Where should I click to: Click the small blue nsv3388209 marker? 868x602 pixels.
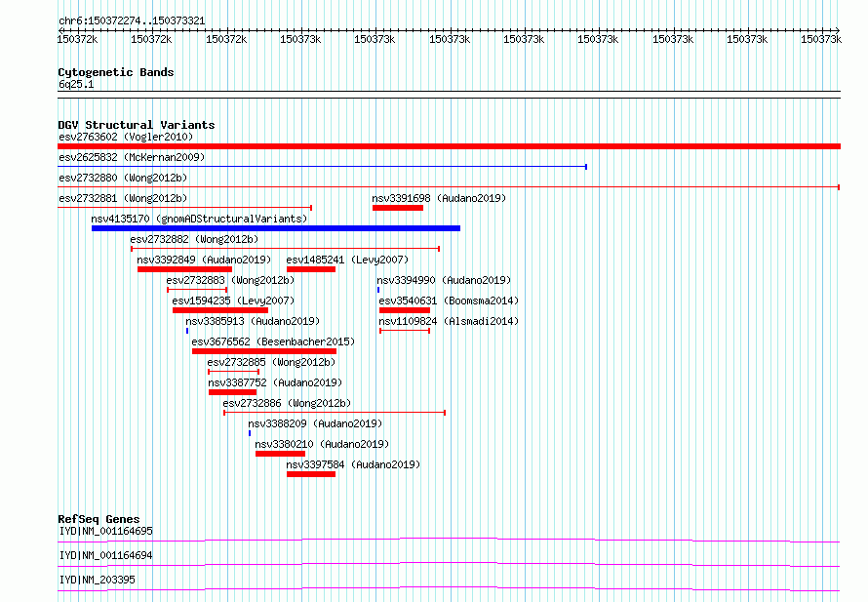250,433
